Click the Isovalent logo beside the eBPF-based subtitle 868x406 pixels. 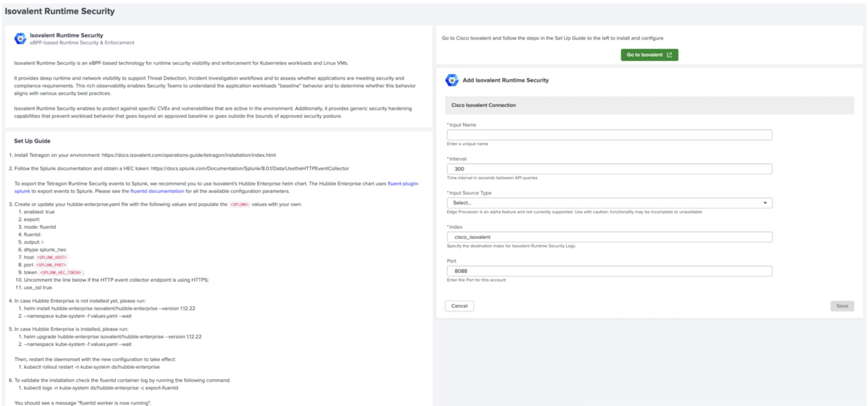pos(20,39)
